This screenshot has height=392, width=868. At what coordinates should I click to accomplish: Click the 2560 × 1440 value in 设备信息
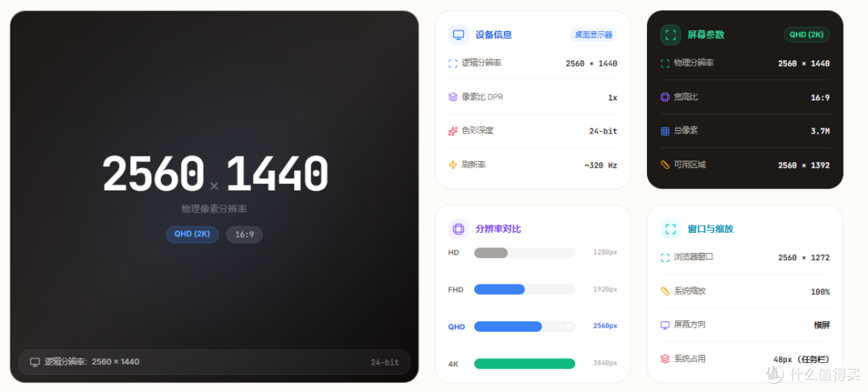592,64
